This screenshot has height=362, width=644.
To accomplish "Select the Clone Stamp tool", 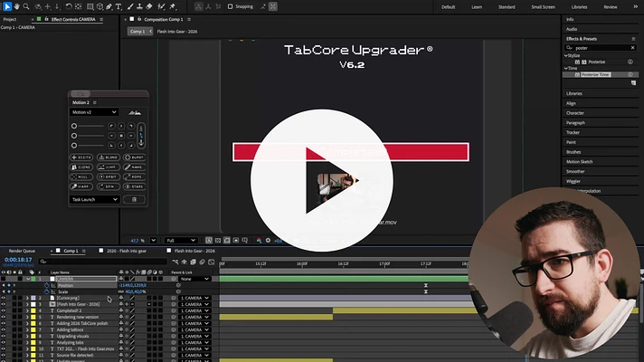I will pyautogui.click(x=139, y=6).
